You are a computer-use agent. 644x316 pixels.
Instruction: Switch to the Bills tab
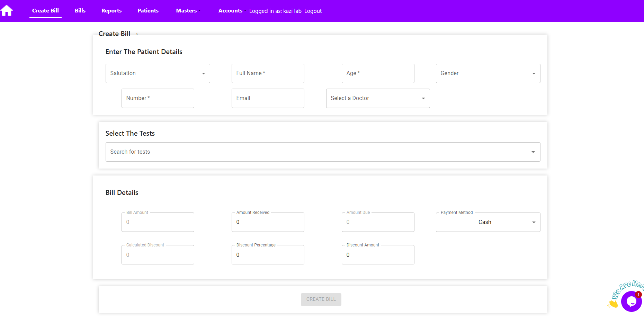point(80,11)
